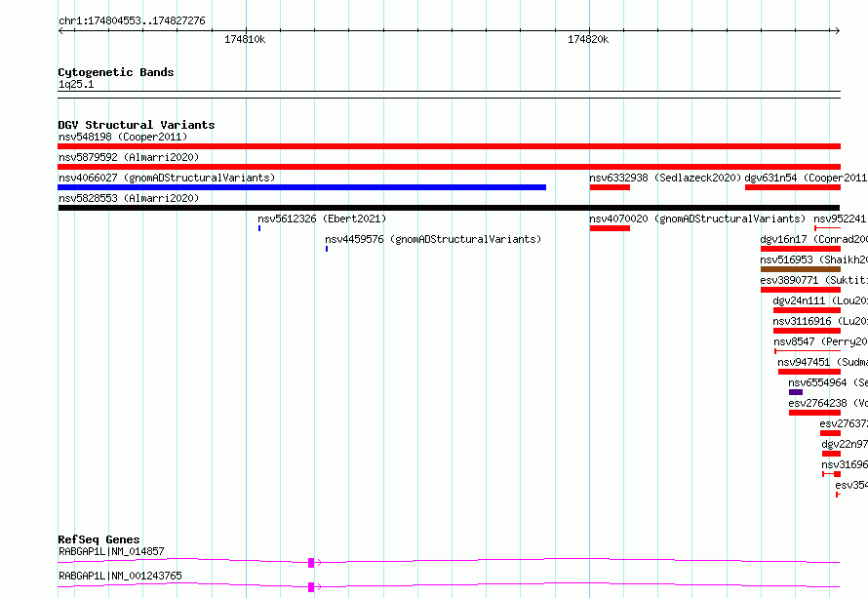This screenshot has height=598, width=868.
Task: Open the dgv24n111 variant label
Action: tap(820, 300)
